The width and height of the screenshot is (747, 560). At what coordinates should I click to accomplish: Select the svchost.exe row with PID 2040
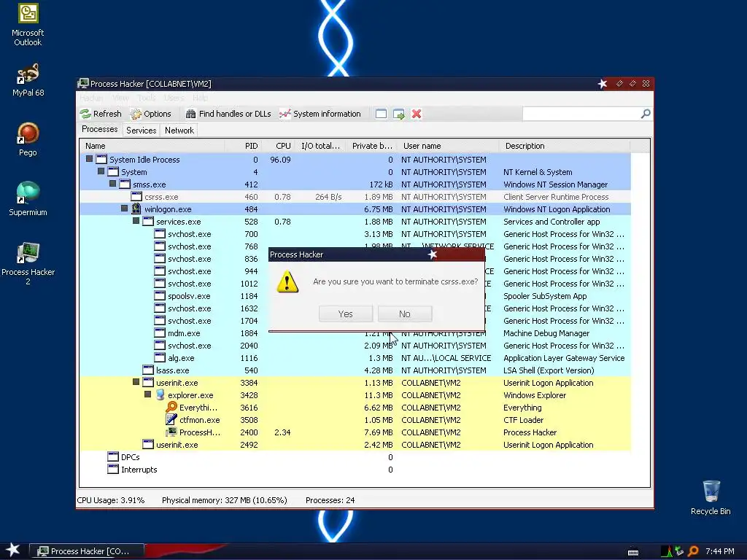tap(355, 345)
